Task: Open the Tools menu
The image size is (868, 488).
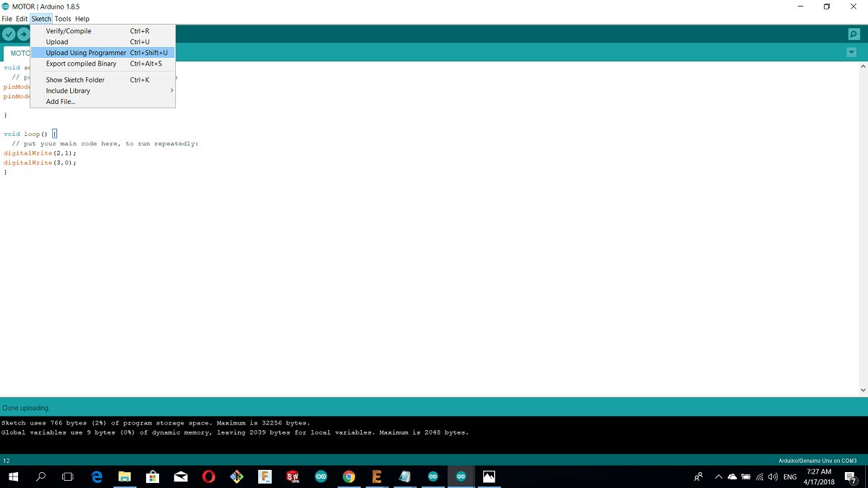Action: click(x=63, y=19)
